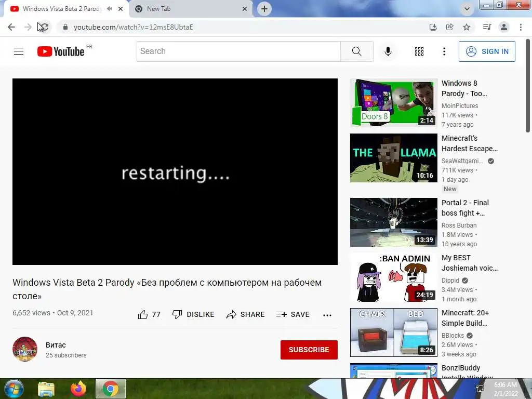Click the 77 likes count

(x=156, y=314)
